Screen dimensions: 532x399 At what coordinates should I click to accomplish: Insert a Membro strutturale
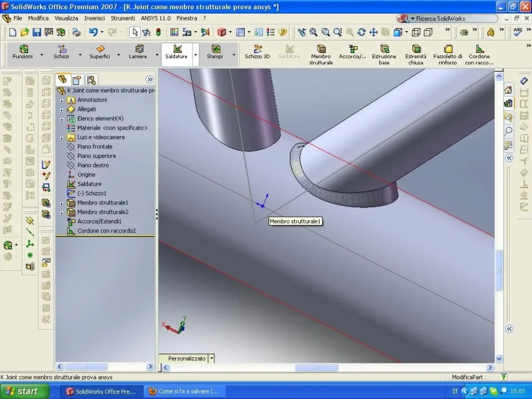tap(321, 55)
